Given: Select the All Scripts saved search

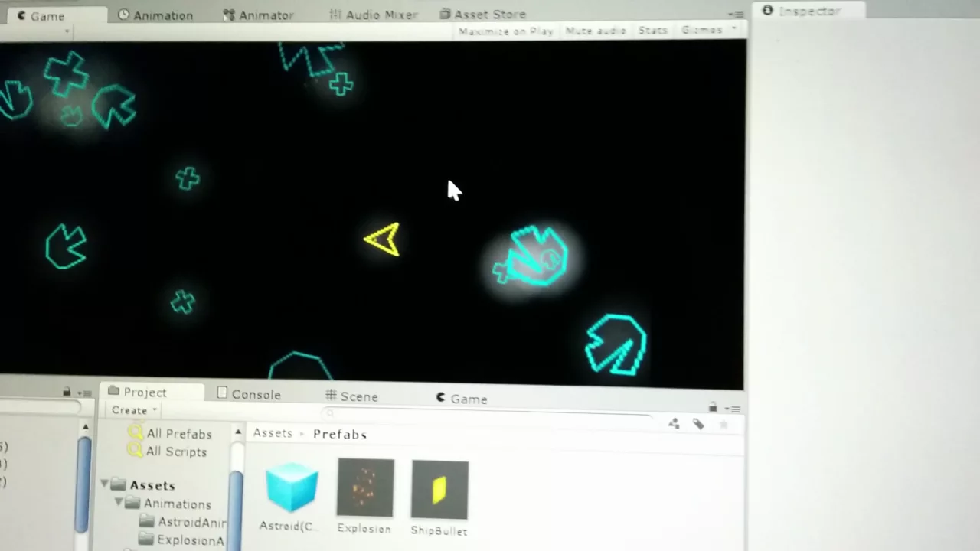Looking at the screenshot, I should point(176,452).
